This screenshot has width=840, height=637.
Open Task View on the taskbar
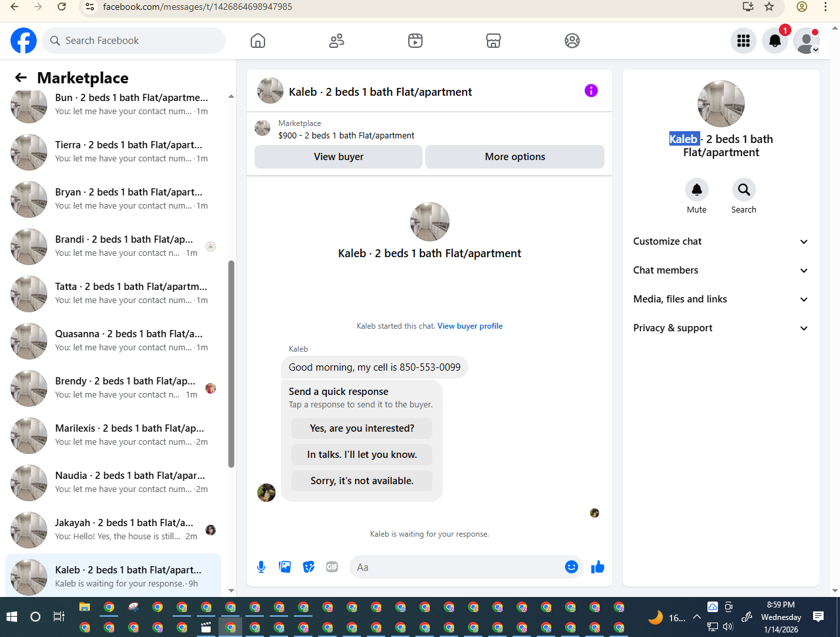[58, 617]
